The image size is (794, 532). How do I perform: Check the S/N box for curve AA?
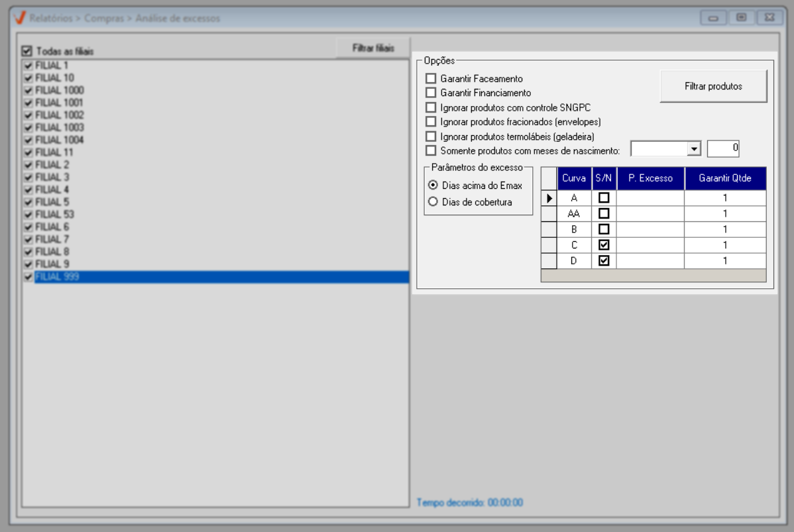pos(604,213)
